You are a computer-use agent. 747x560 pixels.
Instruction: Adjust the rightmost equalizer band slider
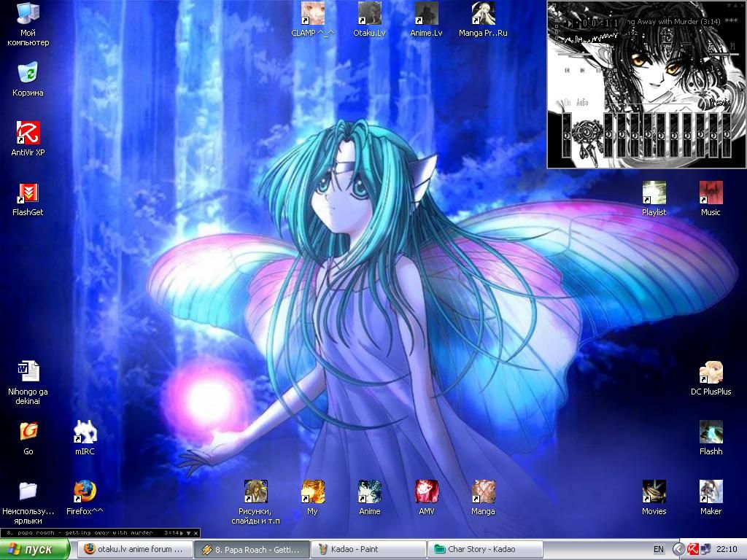pos(727,135)
